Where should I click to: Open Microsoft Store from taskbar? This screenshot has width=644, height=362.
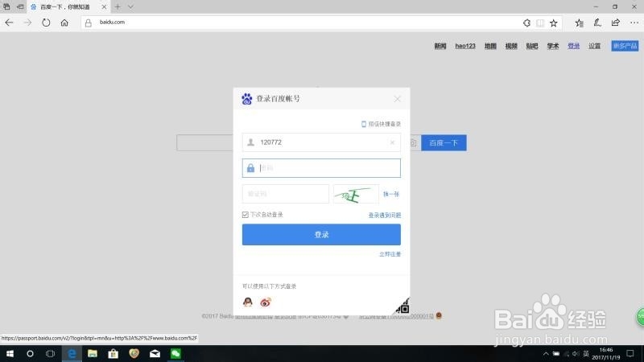pyautogui.click(x=114, y=353)
